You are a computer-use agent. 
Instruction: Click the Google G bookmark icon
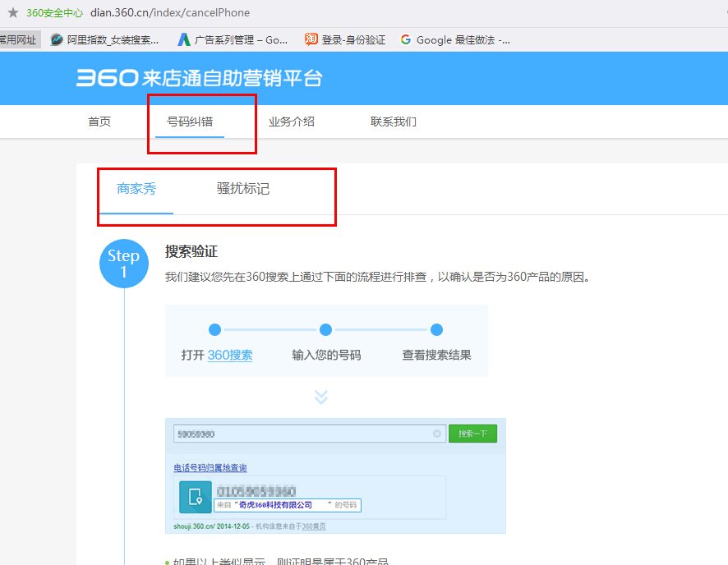pyautogui.click(x=405, y=39)
